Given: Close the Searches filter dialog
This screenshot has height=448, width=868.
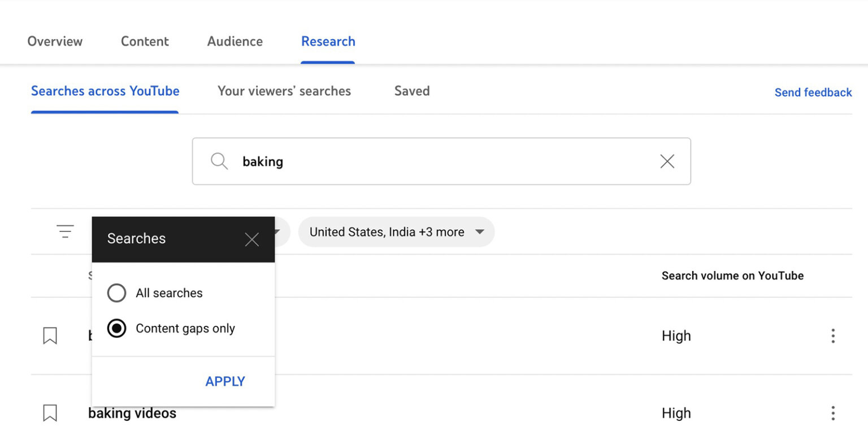Looking at the screenshot, I should tap(252, 239).
